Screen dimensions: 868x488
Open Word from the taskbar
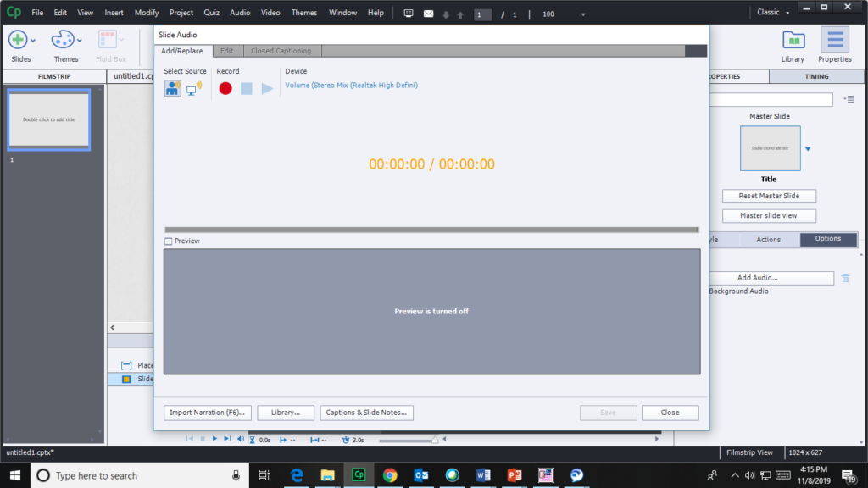tap(482, 474)
